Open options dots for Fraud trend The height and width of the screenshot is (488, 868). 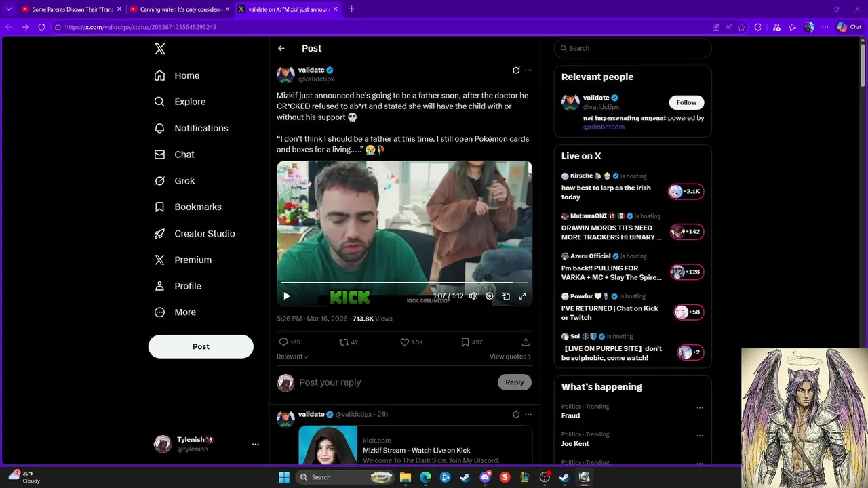click(x=700, y=408)
